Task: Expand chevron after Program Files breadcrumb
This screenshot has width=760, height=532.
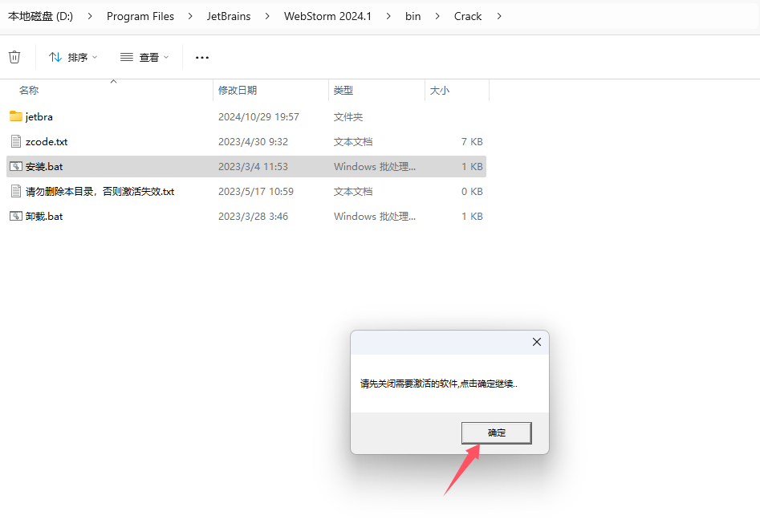Action: 190,17
